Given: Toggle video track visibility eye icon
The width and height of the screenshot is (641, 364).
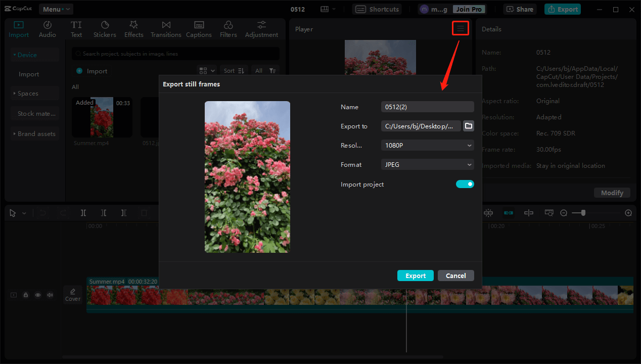Looking at the screenshot, I should [x=38, y=295].
